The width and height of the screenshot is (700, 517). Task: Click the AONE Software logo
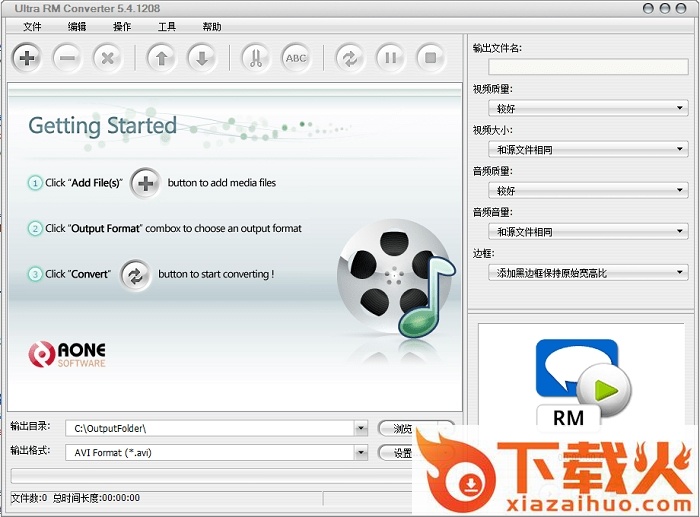(67, 354)
